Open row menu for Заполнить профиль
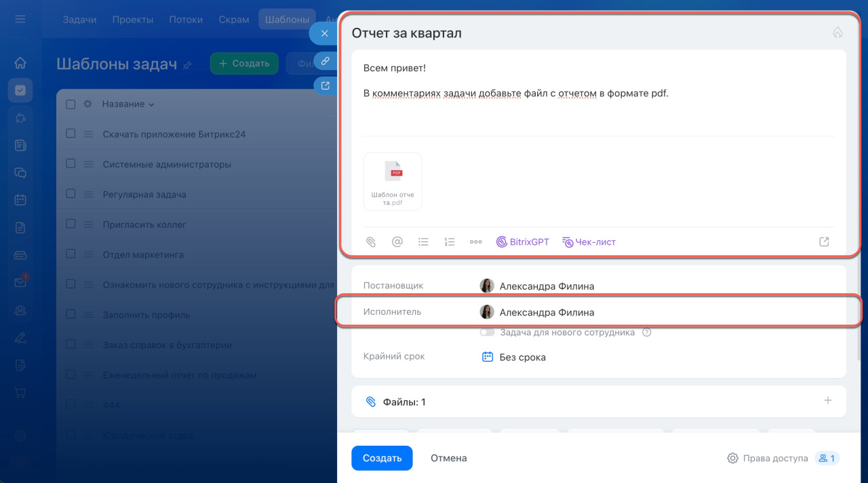 87,314
